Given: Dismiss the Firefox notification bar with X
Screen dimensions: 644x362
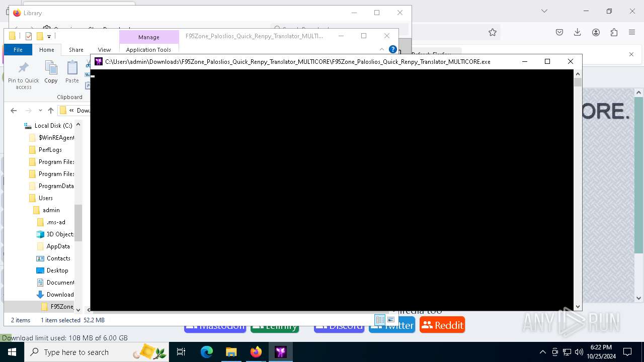Looking at the screenshot, I should [x=631, y=54].
